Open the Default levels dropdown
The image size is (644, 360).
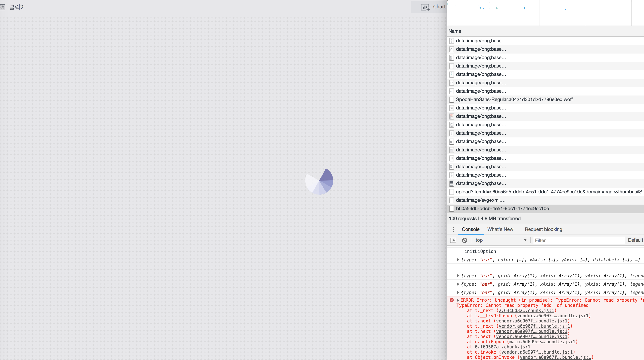point(635,240)
